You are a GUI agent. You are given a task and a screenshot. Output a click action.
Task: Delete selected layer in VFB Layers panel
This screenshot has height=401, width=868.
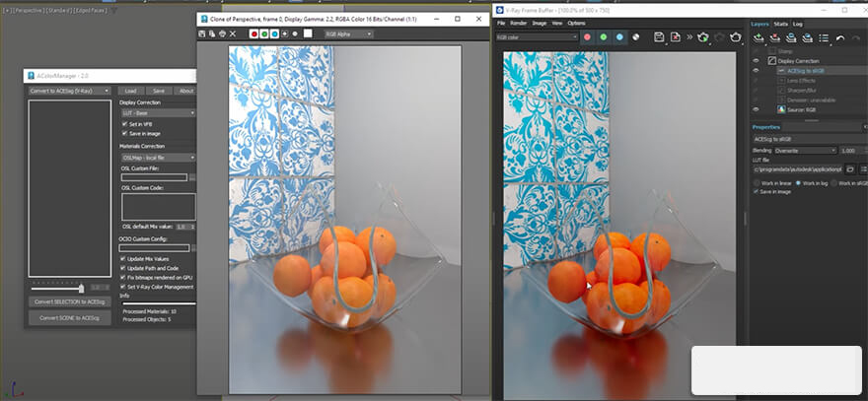pyautogui.click(x=775, y=38)
